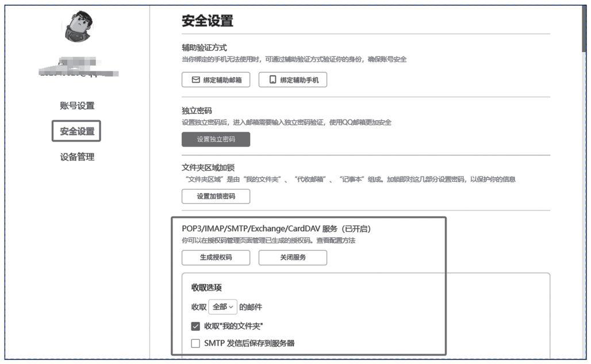
Task: Click the user profile avatar image
Action: pyautogui.click(x=79, y=26)
